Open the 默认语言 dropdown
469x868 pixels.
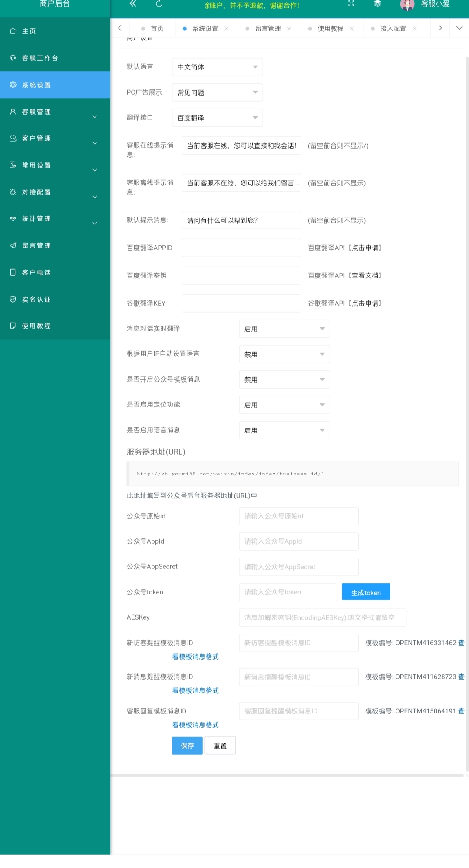(x=218, y=67)
